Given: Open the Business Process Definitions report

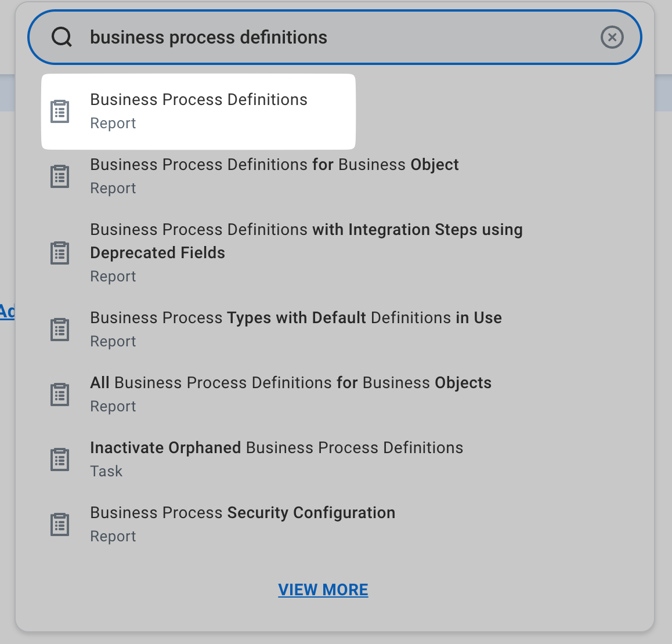Looking at the screenshot, I should coord(198,111).
